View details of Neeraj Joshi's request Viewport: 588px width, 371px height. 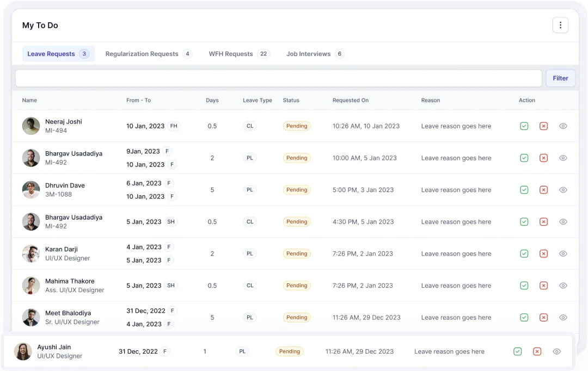click(563, 126)
